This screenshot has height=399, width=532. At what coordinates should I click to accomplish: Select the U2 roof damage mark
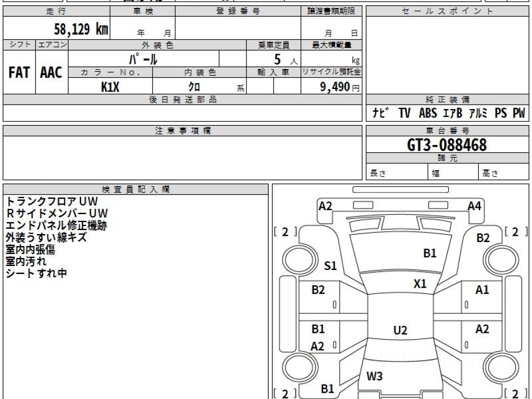coord(400,330)
